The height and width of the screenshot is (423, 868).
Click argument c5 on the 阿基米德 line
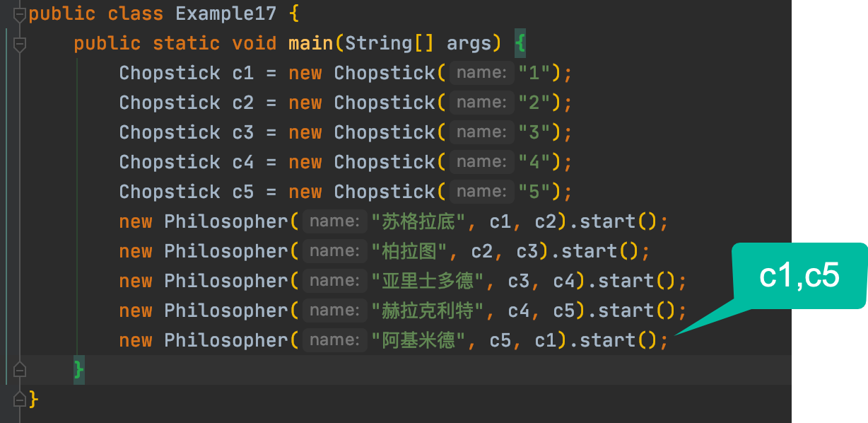[501, 340]
